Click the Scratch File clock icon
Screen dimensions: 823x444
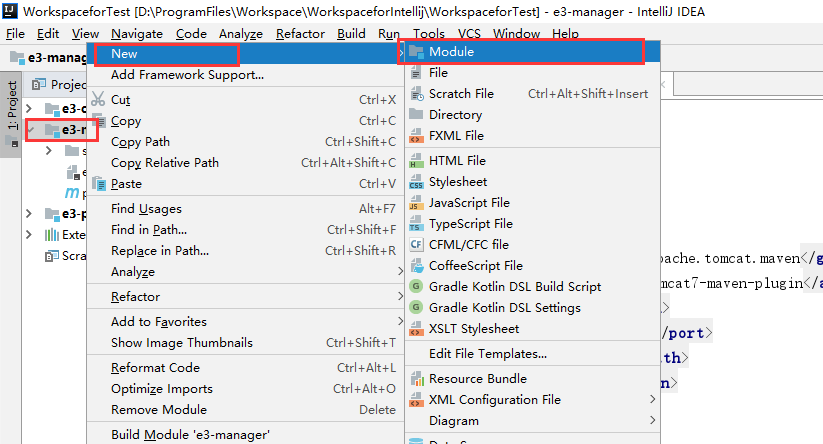416,94
